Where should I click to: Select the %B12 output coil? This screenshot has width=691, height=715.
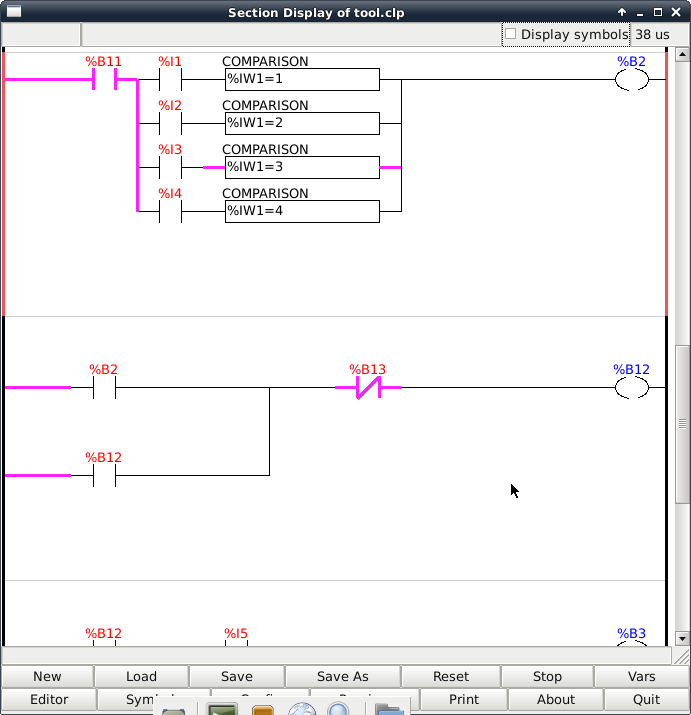coord(632,388)
